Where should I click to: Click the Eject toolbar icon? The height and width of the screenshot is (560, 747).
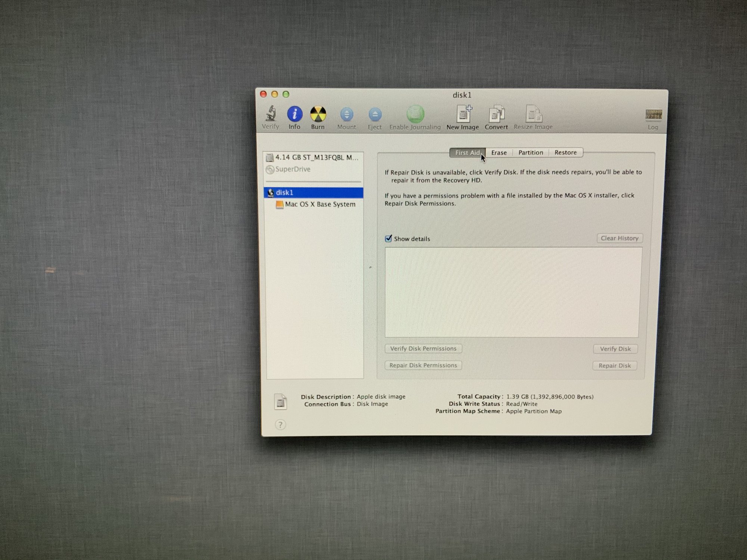point(375,115)
